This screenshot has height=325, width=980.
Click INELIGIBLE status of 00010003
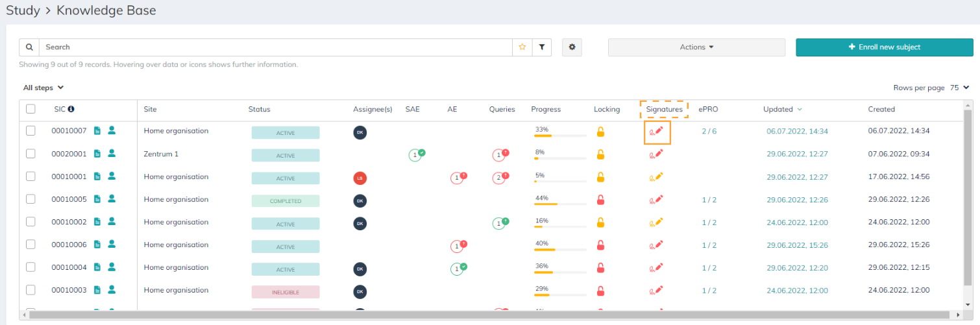(x=286, y=292)
